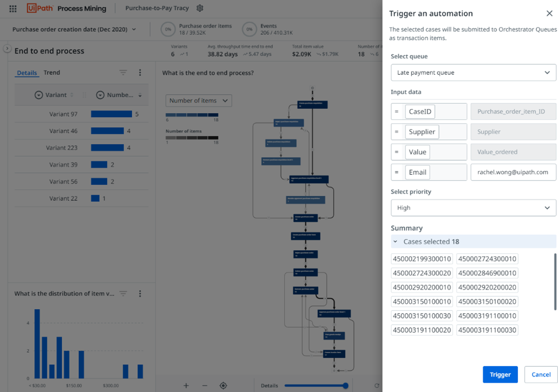Open the Select queue dropdown
The height and width of the screenshot is (392, 558).
(x=473, y=72)
